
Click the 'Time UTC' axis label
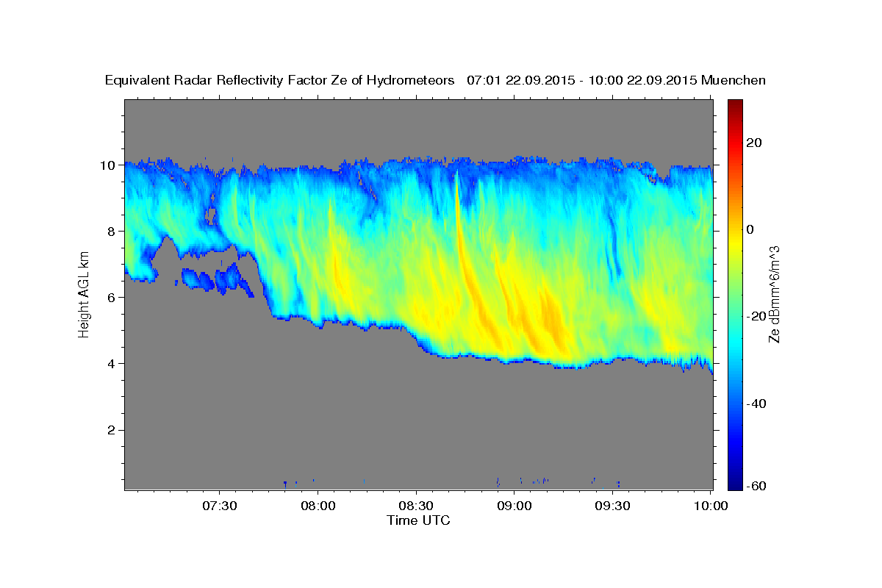click(x=418, y=520)
